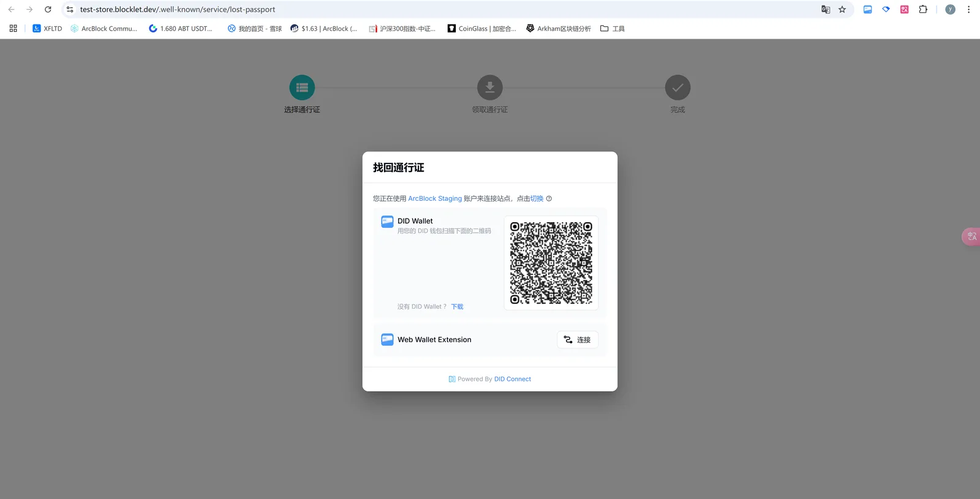
Task: Click the 完成 checkmark step icon
Action: pos(677,88)
